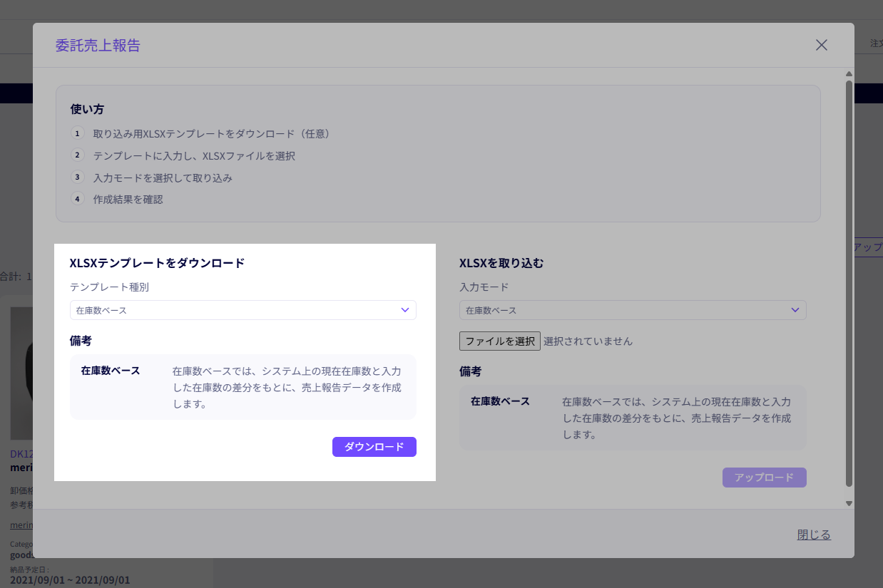Viewport: 883px width, 588px height.
Task: Open the 入力モード dropdown under XLSXを取り込む
Action: [x=632, y=310]
